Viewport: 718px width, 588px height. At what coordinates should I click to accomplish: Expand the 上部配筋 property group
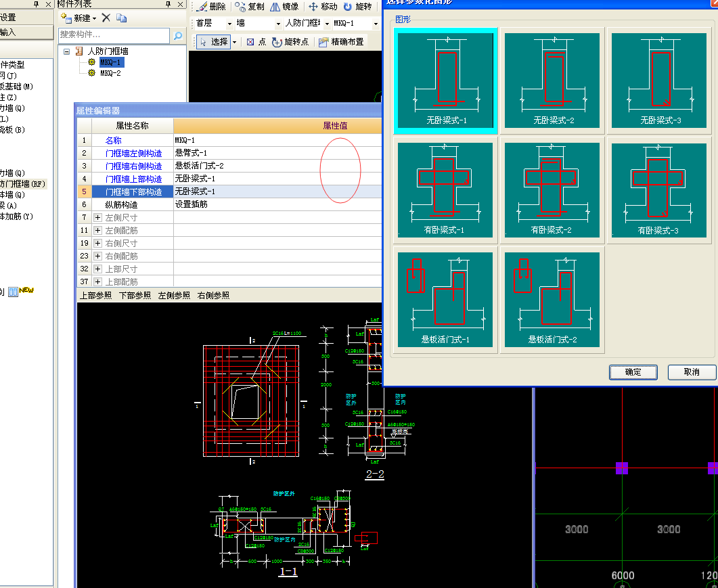[97, 281]
